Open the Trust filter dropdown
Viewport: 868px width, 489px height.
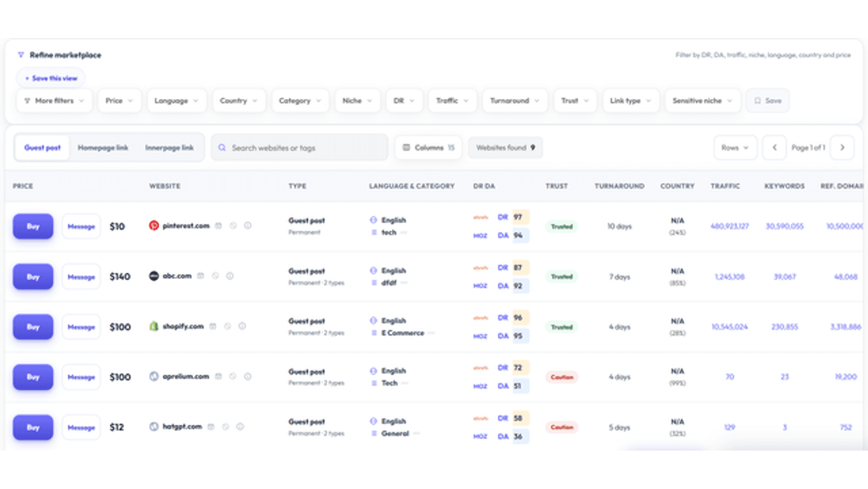575,101
